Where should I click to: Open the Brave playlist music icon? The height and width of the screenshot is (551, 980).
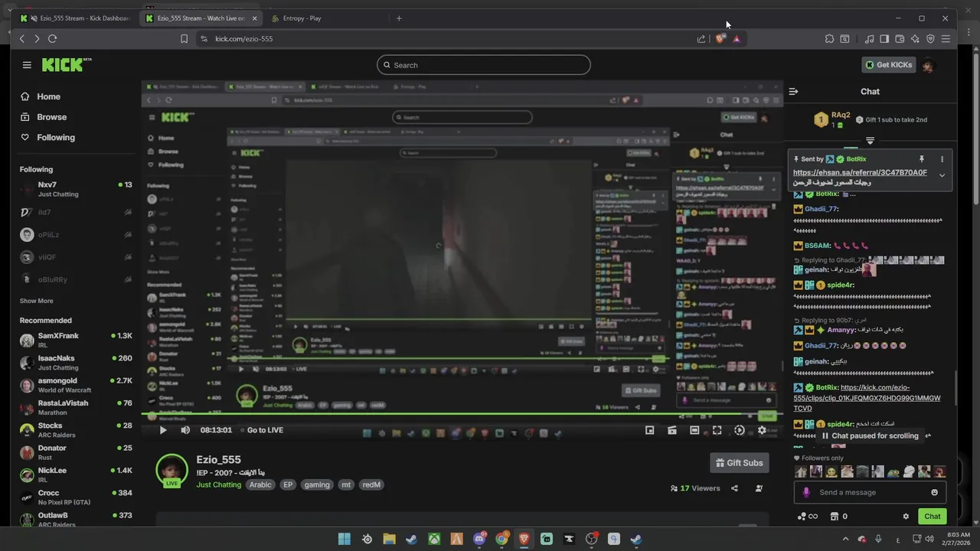[x=869, y=38]
